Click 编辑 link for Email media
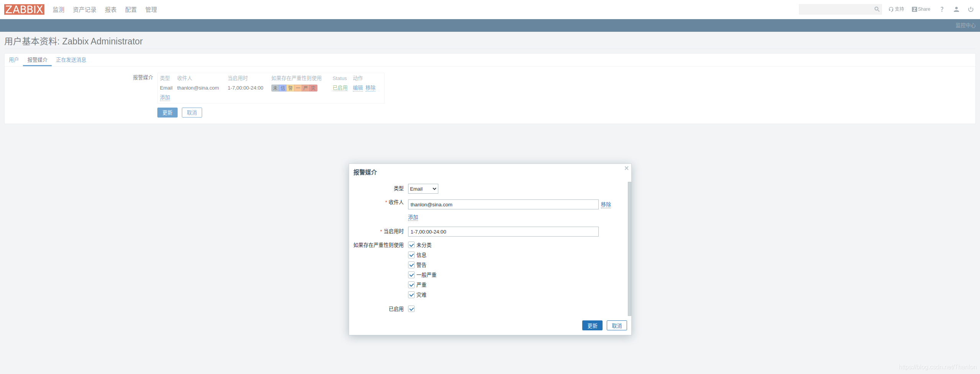The width and height of the screenshot is (980, 374). coord(358,88)
